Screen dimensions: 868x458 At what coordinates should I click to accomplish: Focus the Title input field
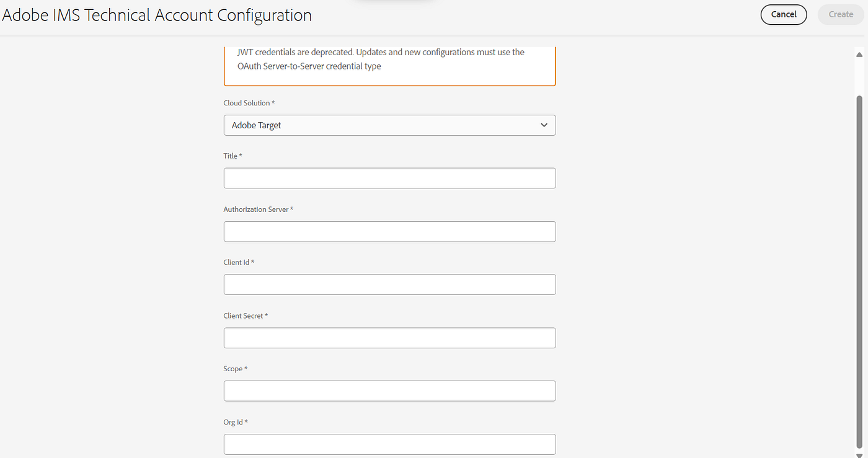point(389,178)
